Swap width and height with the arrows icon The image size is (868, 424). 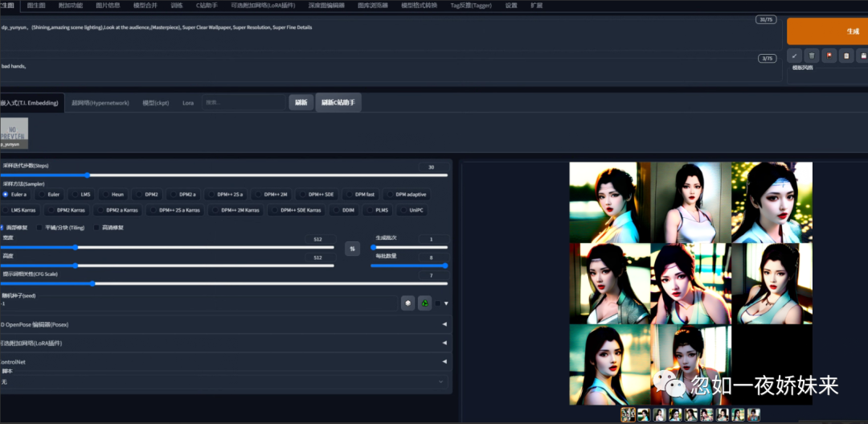(352, 249)
